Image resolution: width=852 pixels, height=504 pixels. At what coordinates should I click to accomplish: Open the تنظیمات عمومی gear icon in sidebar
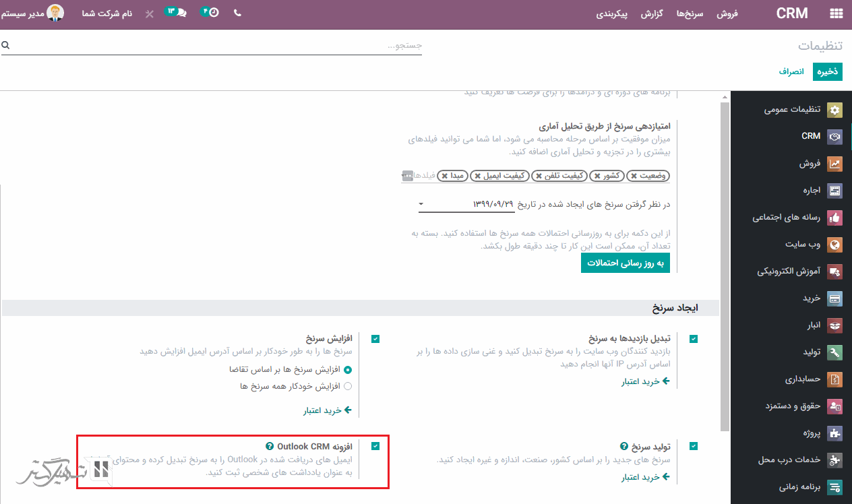point(836,109)
